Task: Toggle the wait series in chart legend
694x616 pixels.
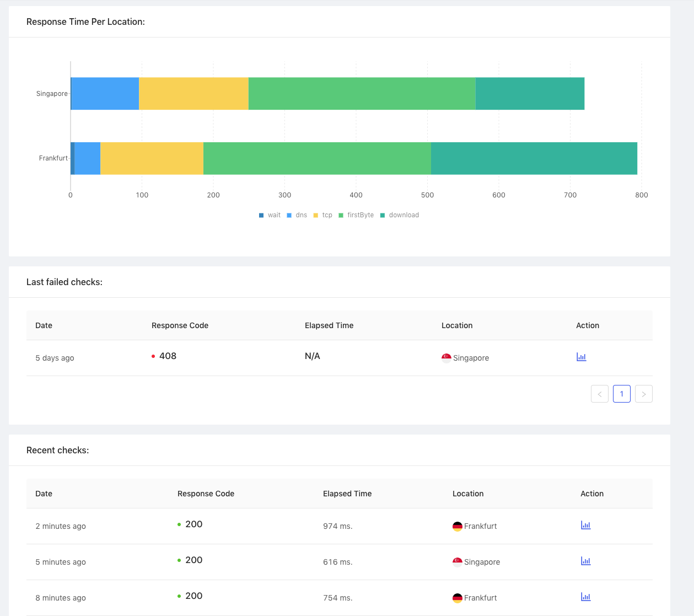Action: coord(270,215)
